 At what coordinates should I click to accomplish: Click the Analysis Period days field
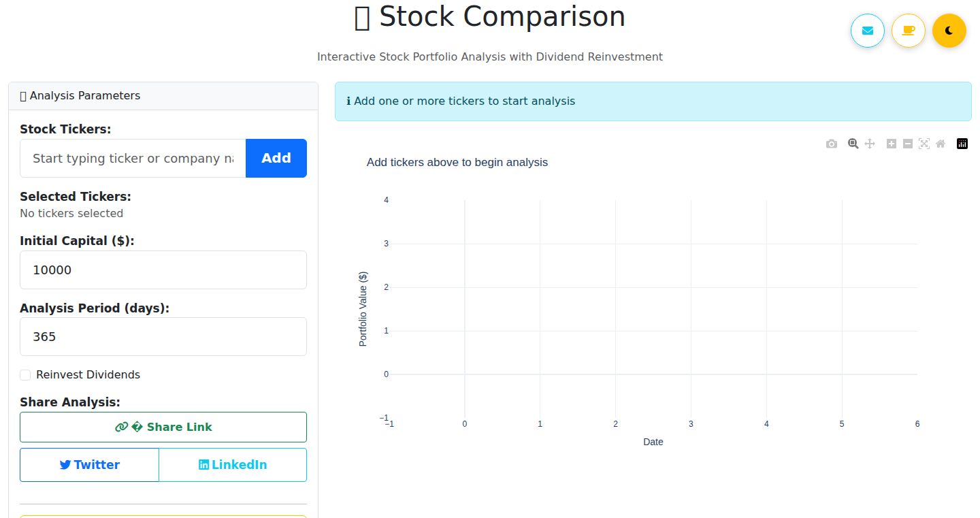click(163, 336)
